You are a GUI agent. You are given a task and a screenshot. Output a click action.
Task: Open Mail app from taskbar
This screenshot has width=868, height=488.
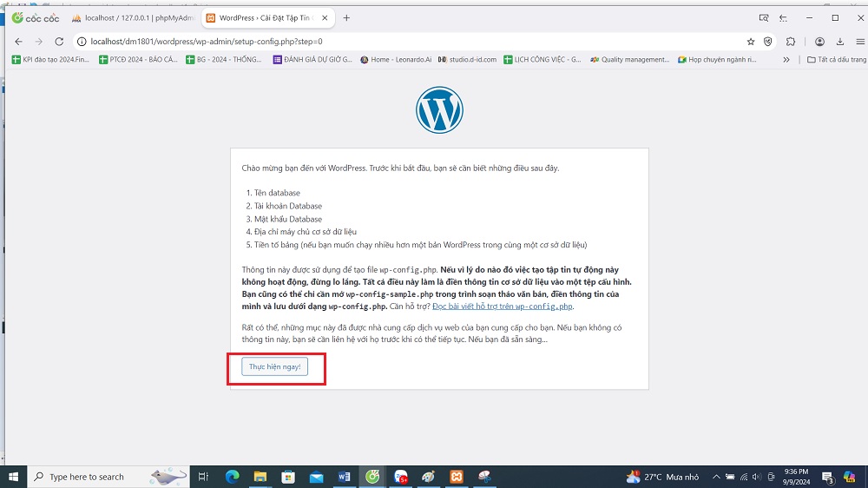pyautogui.click(x=316, y=477)
